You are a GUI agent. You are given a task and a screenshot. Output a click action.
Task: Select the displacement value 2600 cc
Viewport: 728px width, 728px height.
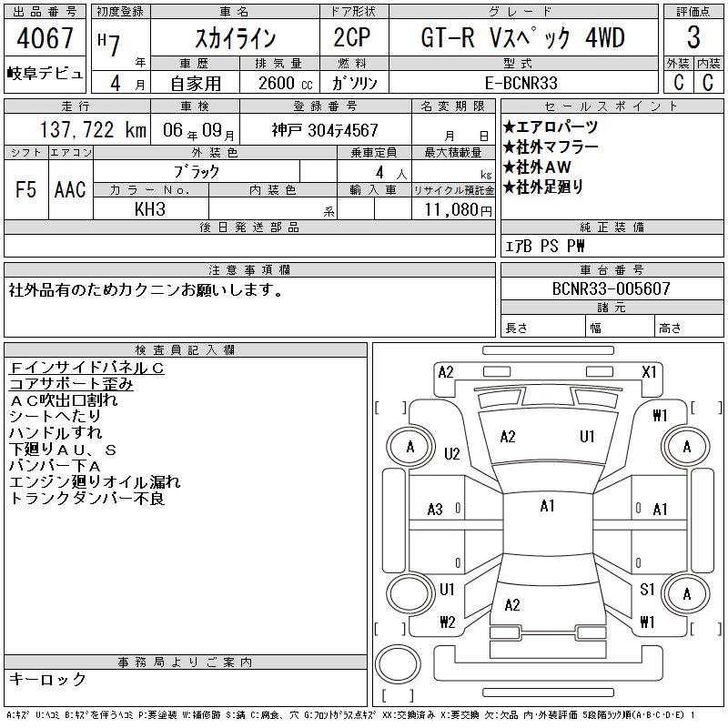tap(286, 83)
